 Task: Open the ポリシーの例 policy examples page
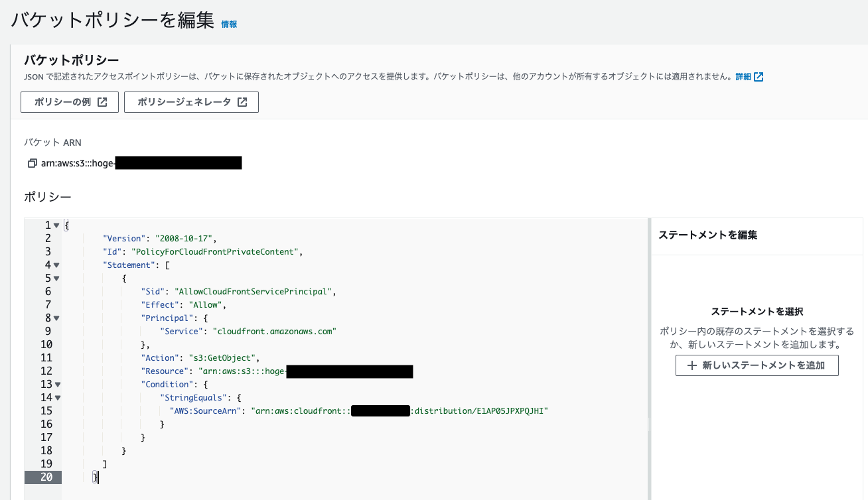tap(70, 101)
